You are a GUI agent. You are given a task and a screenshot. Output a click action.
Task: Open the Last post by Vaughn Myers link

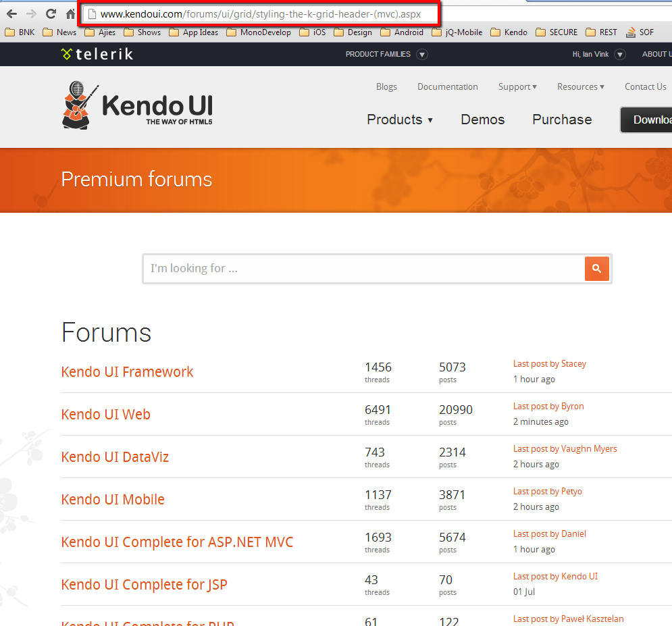(565, 448)
